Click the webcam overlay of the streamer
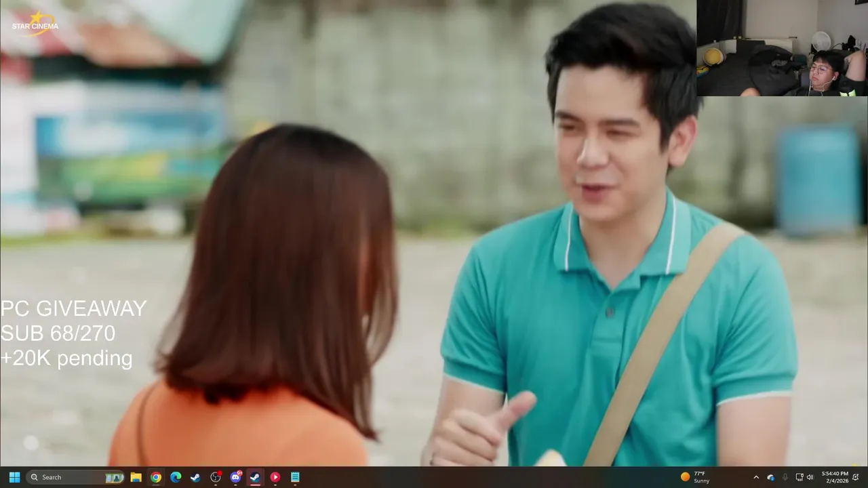 pos(782,48)
